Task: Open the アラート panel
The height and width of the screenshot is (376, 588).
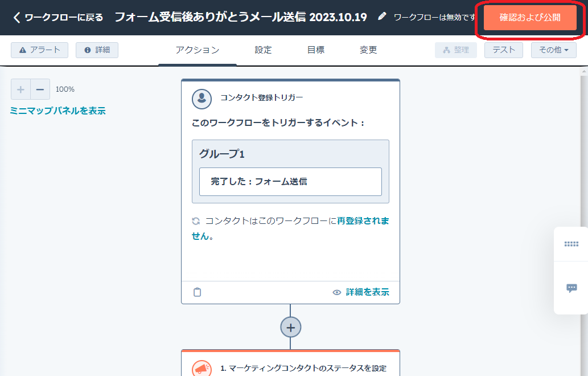Action: pos(39,50)
